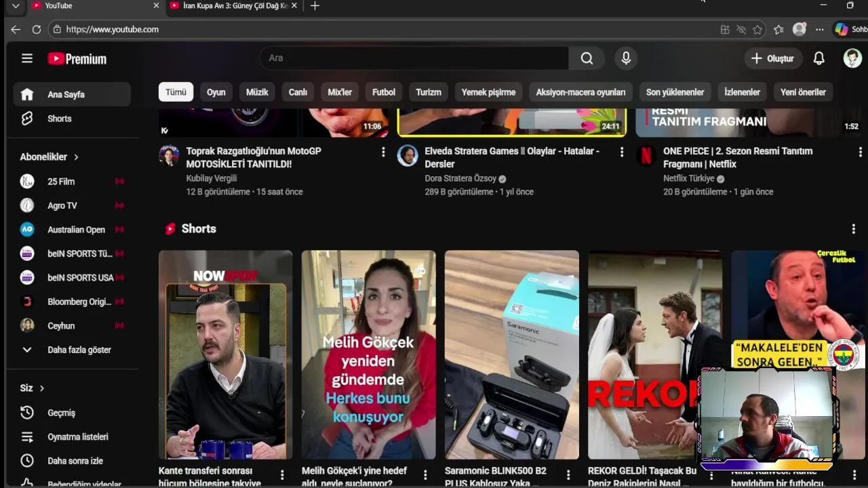
Task: Go back in the browser
Action: click(16, 29)
